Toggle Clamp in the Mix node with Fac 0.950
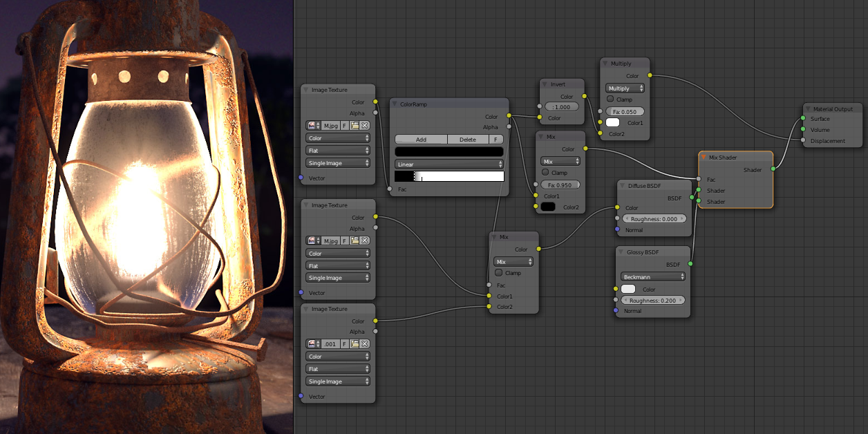 (x=546, y=173)
